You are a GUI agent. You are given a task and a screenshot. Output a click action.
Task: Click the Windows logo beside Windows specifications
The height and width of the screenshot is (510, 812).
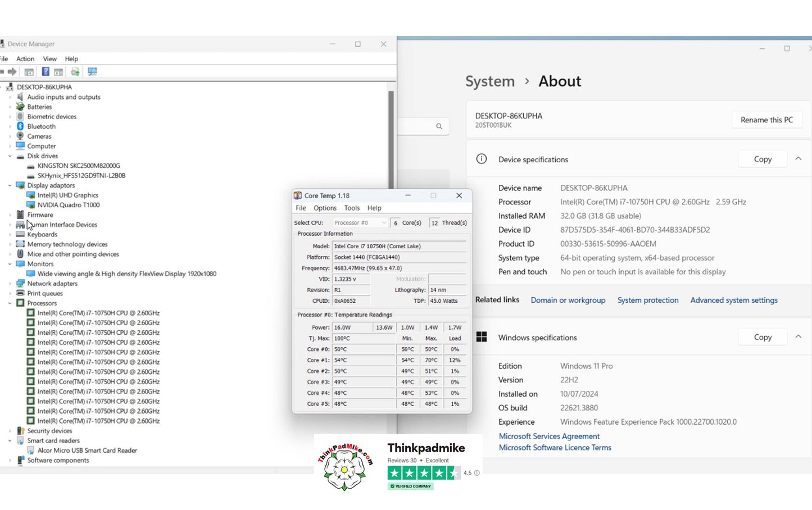click(482, 337)
